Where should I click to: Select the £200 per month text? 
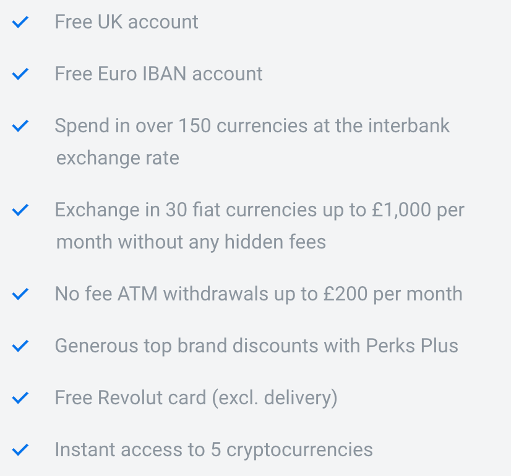[x=393, y=294]
